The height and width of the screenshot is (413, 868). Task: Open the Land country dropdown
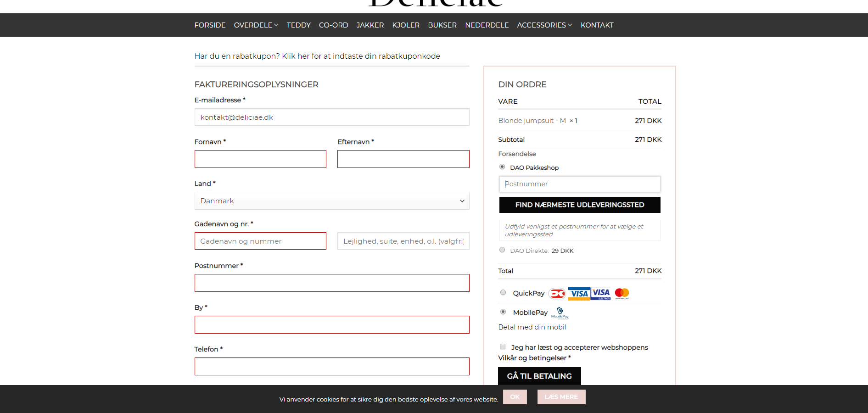(x=331, y=201)
